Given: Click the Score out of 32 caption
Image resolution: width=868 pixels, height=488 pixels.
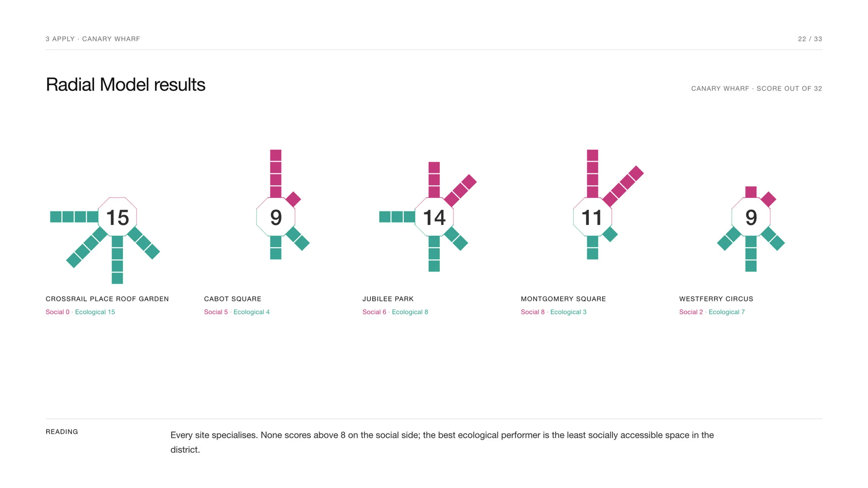Looking at the screenshot, I should pyautogui.click(x=789, y=89).
